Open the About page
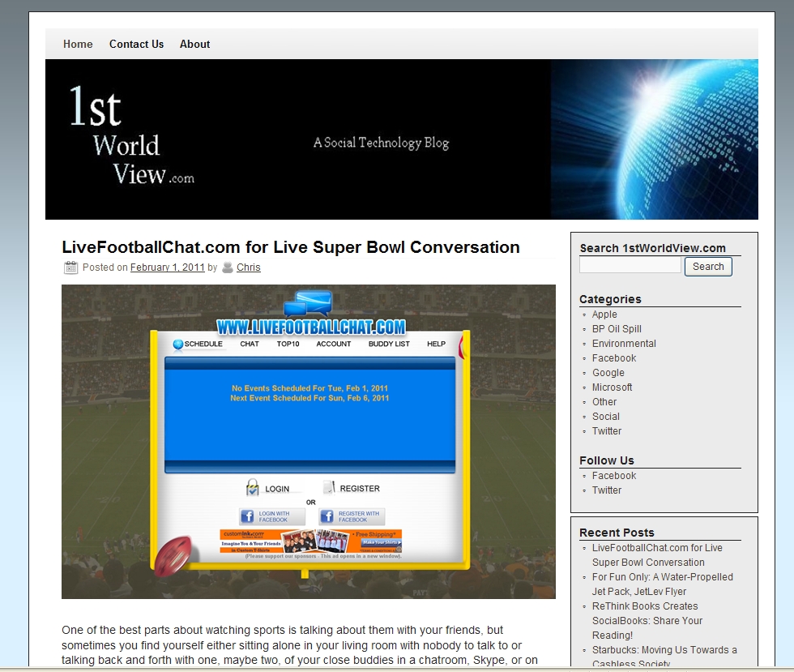 (195, 44)
